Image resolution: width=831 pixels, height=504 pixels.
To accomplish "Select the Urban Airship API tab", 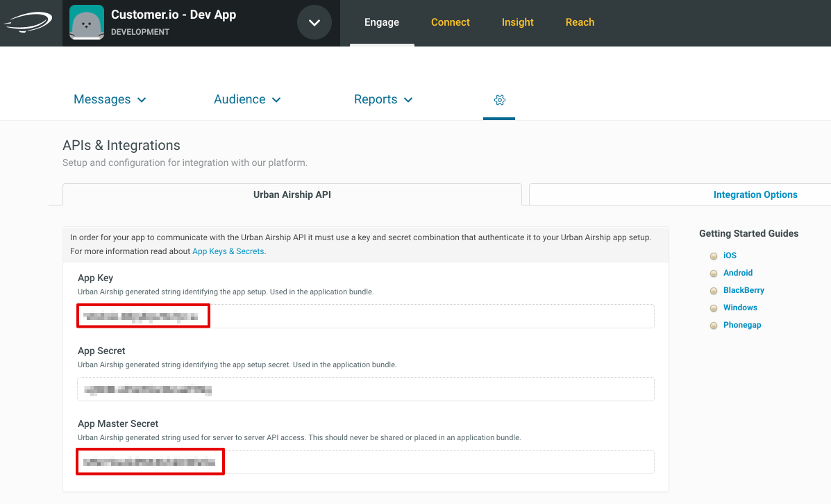I will click(292, 194).
